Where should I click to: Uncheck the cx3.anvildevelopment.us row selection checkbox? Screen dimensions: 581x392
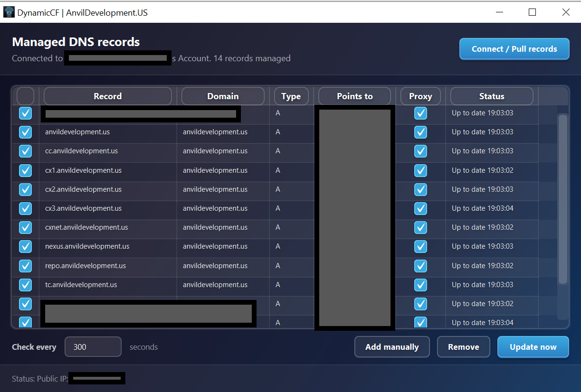tap(25, 208)
